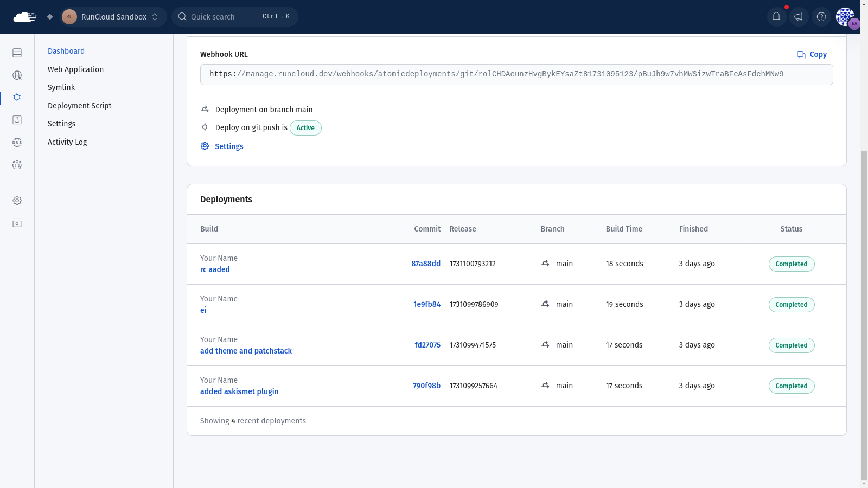This screenshot has height=488, width=868.
Task: Open the servers icon in the sidebar
Action: tap(17, 53)
